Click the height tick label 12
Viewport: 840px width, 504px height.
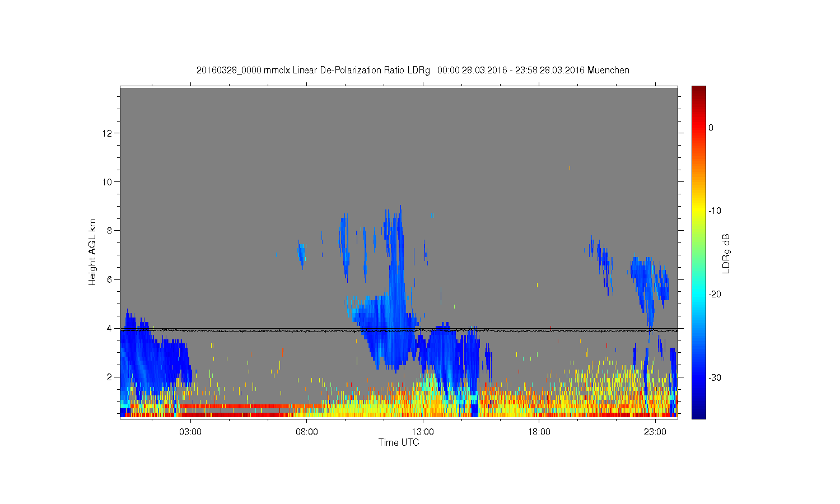(x=108, y=133)
